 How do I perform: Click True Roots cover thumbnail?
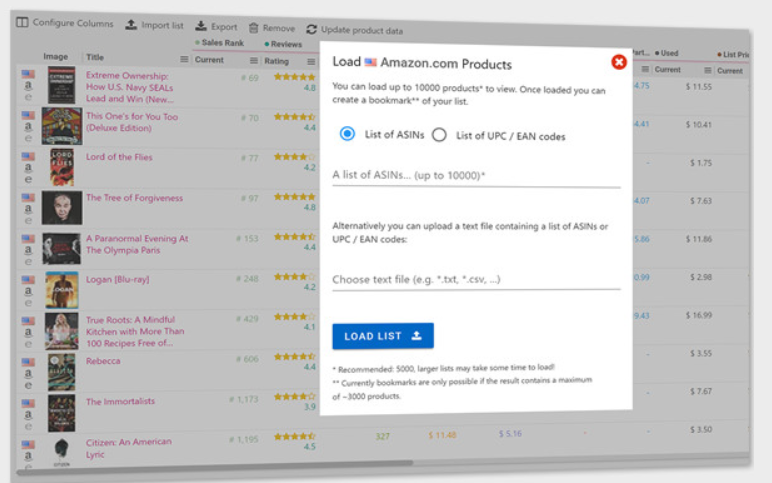coord(62,331)
